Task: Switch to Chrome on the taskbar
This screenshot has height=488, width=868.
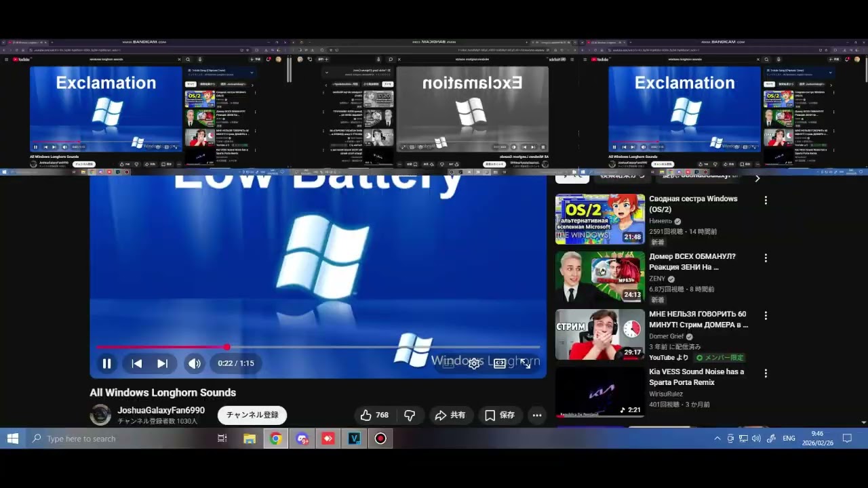Action: coord(275,439)
